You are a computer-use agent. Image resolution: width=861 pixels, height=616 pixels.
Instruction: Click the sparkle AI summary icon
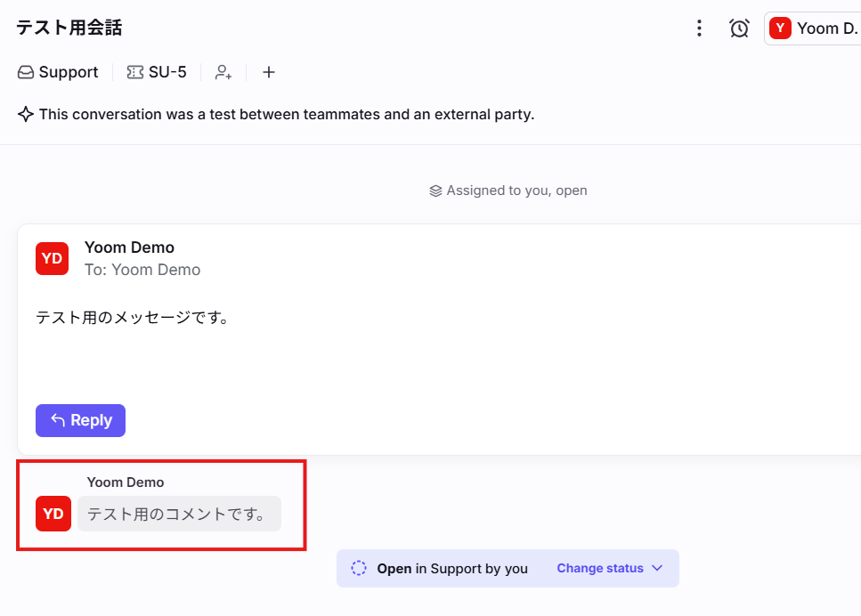pos(26,114)
